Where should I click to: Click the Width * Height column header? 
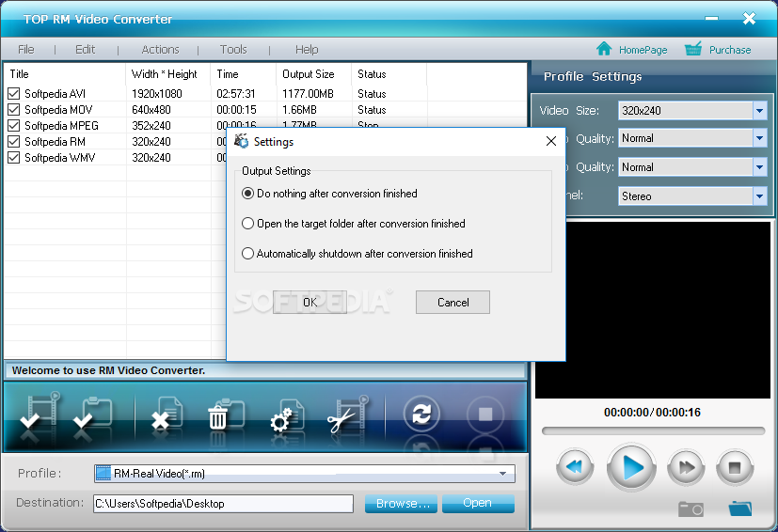(168, 74)
